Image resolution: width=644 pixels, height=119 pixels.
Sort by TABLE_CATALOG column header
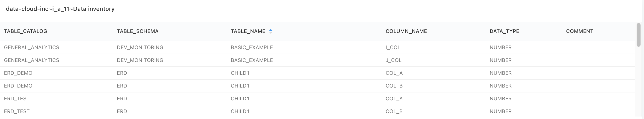[25, 31]
